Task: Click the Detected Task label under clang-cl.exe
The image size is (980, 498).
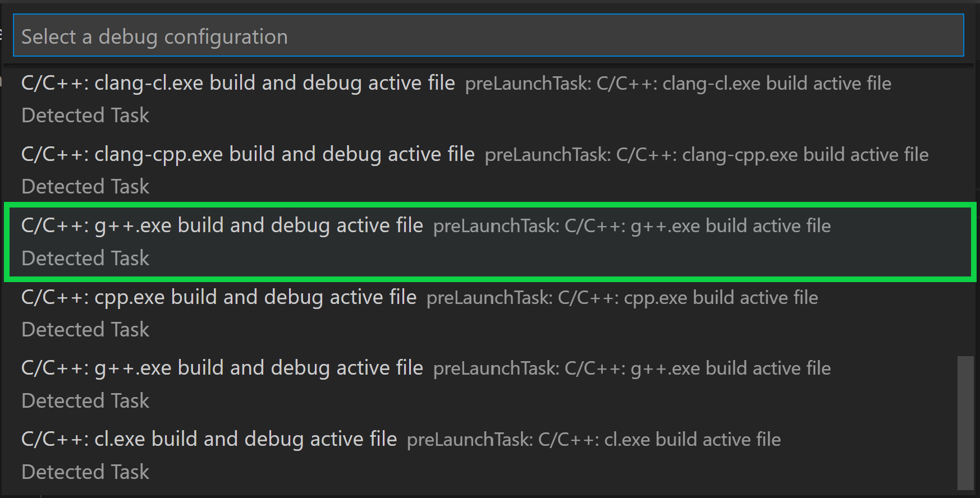Action: click(x=85, y=115)
